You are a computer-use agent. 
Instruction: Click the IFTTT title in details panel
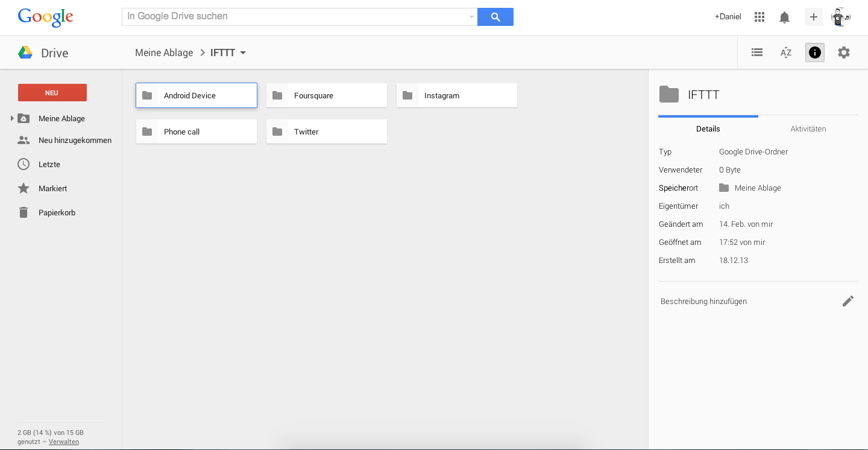pyautogui.click(x=703, y=95)
